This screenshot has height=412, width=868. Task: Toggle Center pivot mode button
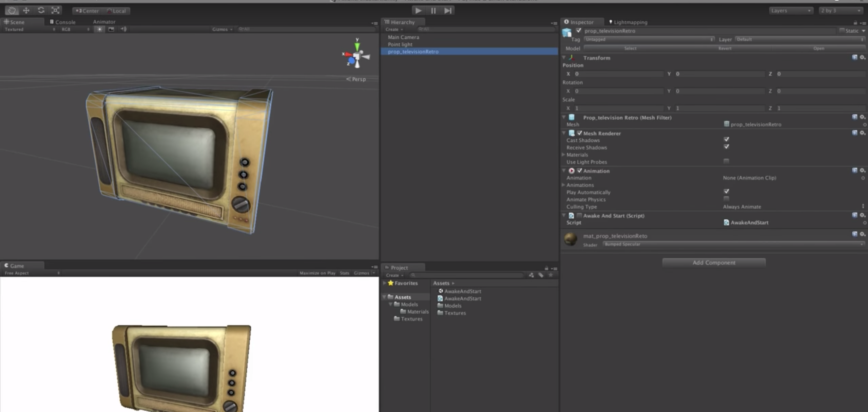[87, 11]
